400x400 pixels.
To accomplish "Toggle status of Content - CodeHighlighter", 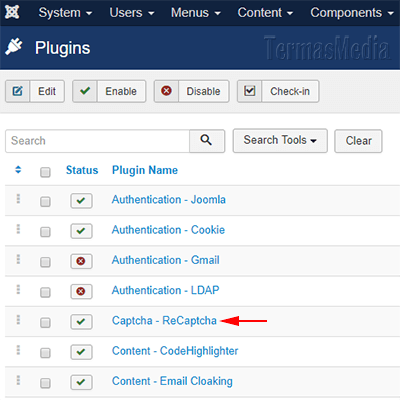I will pyautogui.click(x=81, y=352).
